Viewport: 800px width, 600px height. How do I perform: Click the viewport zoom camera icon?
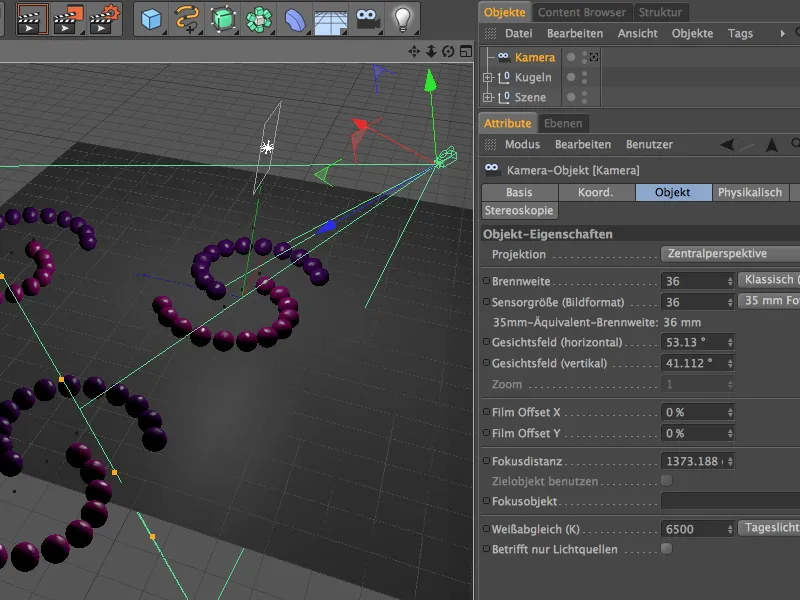(x=431, y=51)
